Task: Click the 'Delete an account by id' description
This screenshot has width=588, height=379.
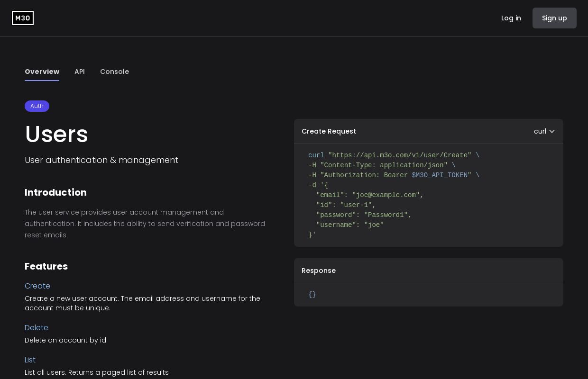Action: (65, 340)
